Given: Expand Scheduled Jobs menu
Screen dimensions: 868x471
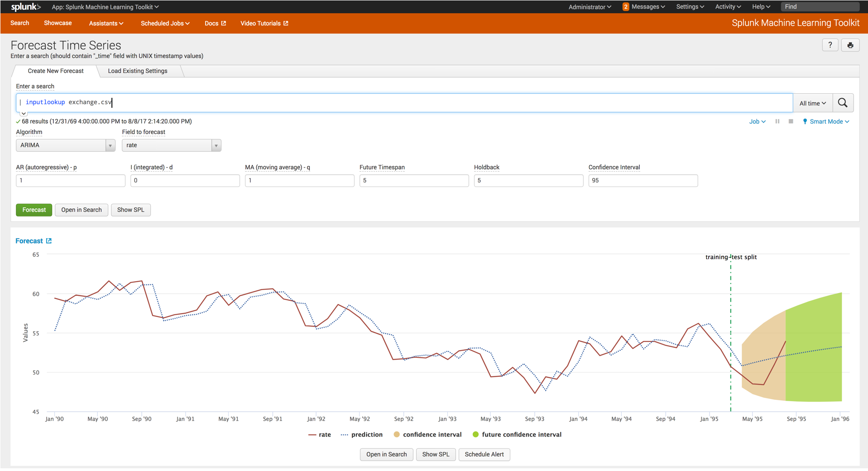Looking at the screenshot, I should point(165,23).
